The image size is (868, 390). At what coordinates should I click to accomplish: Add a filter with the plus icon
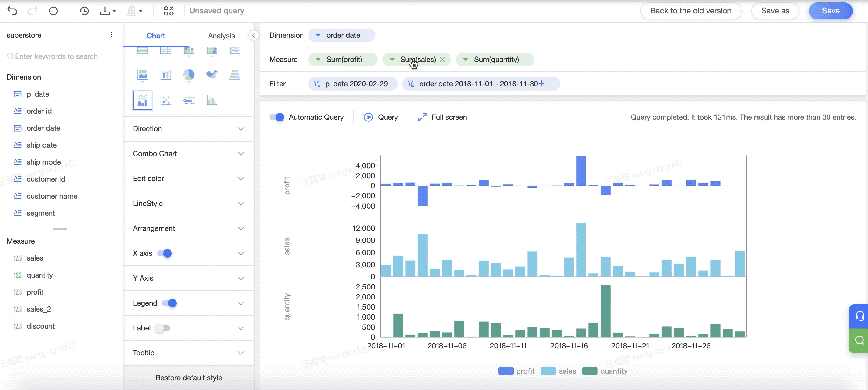pyautogui.click(x=541, y=83)
